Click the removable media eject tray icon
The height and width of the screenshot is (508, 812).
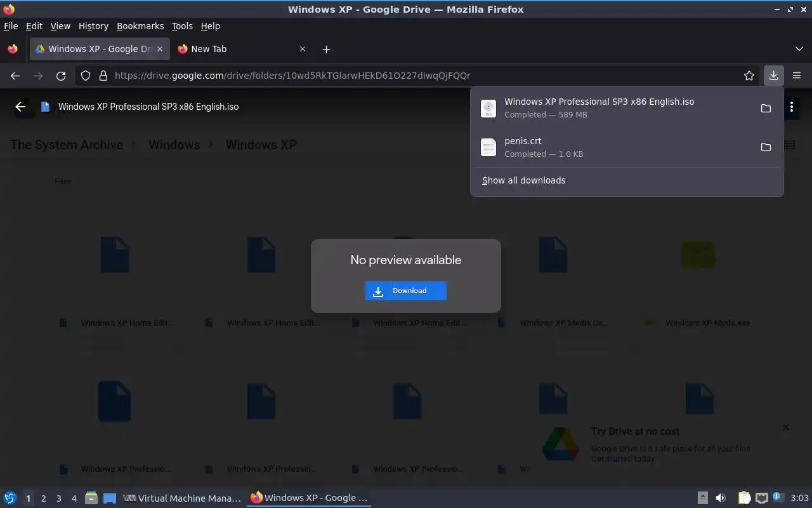[x=703, y=498]
